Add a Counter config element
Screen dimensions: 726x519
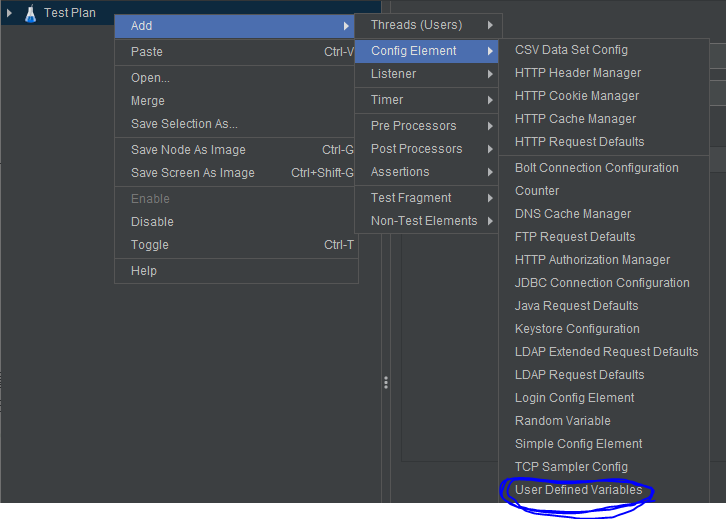(x=604, y=191)
